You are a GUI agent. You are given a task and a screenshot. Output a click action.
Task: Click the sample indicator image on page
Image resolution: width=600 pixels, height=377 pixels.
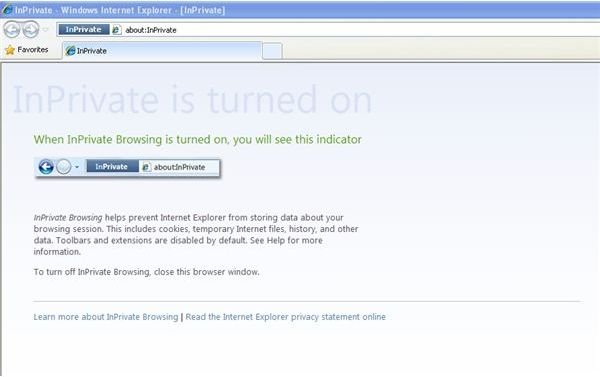(128, 167)
